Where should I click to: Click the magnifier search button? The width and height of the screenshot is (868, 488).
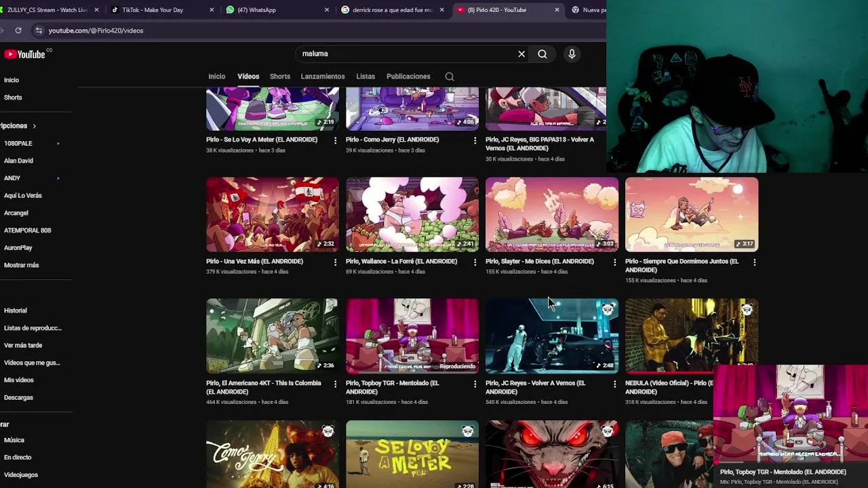pos(542,54)
